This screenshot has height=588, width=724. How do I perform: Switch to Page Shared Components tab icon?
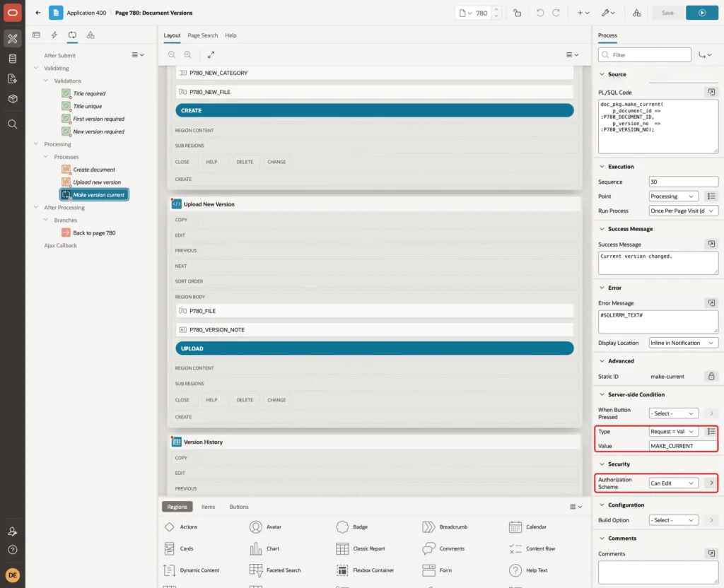click(90, 35)
